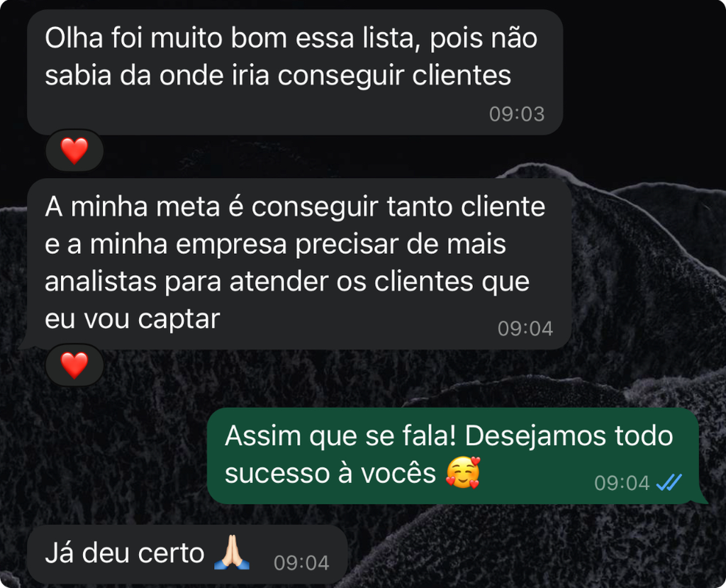Click the word 'analistas' in second message
The image size is (726, 588).
click(x=101, y=281)
